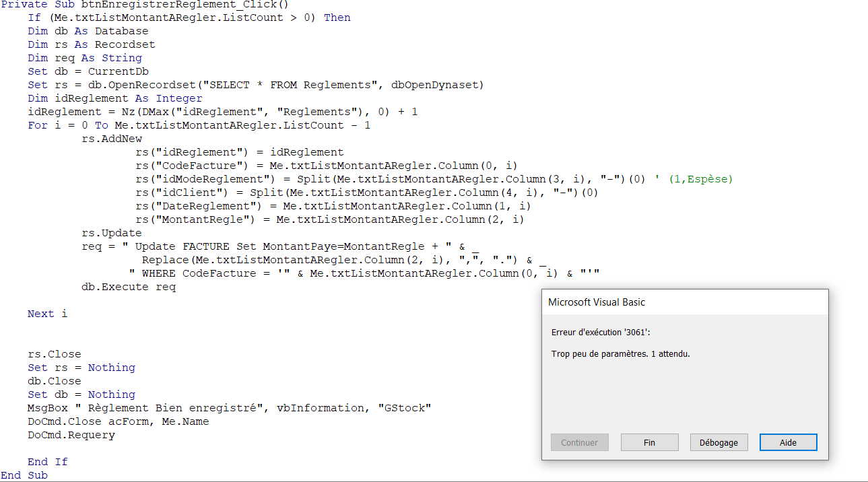Click the "Trop peu de paramètres. 1 attendu." text
The image size is (868, 482).
tap(620, 353)
